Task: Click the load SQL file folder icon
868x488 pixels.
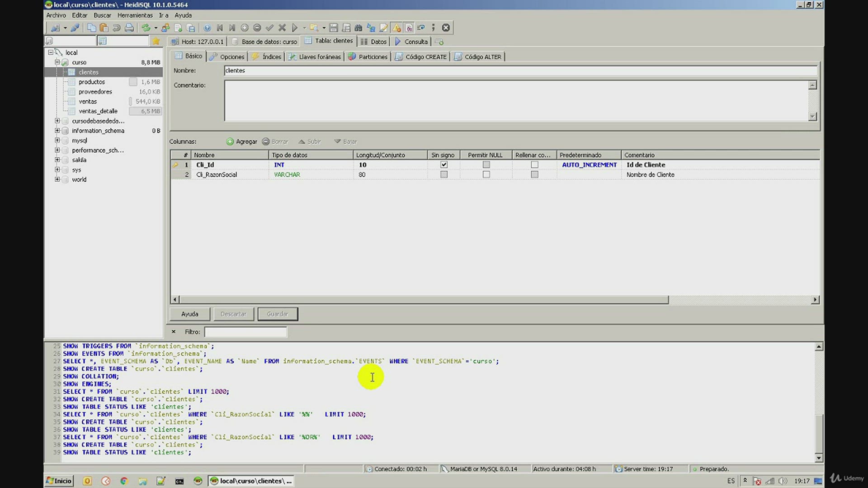Action: (x=314, y=28)
